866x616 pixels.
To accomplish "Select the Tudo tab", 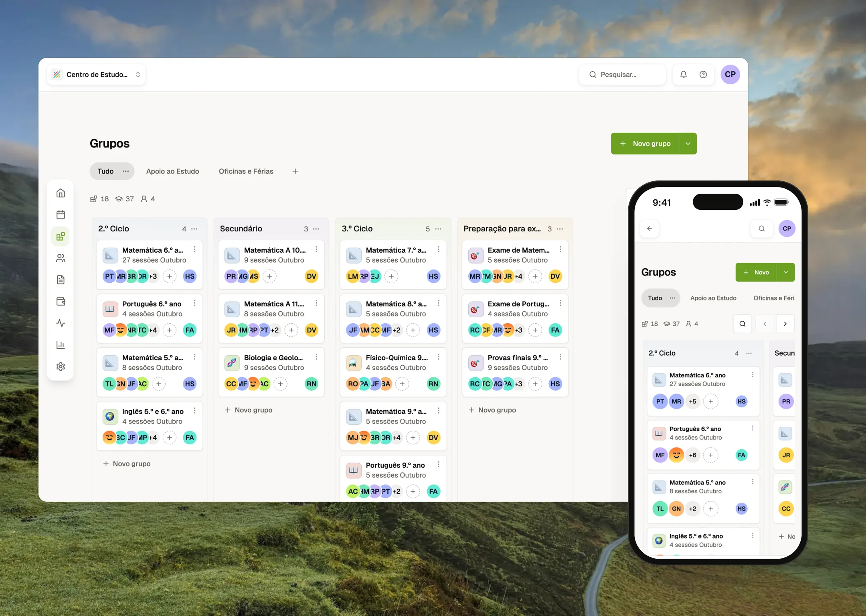I will [105, 171].
